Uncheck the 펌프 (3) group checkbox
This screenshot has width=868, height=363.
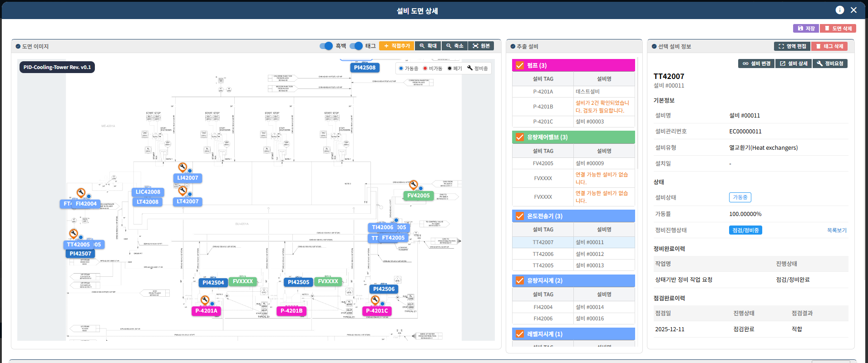pos(520,66)
